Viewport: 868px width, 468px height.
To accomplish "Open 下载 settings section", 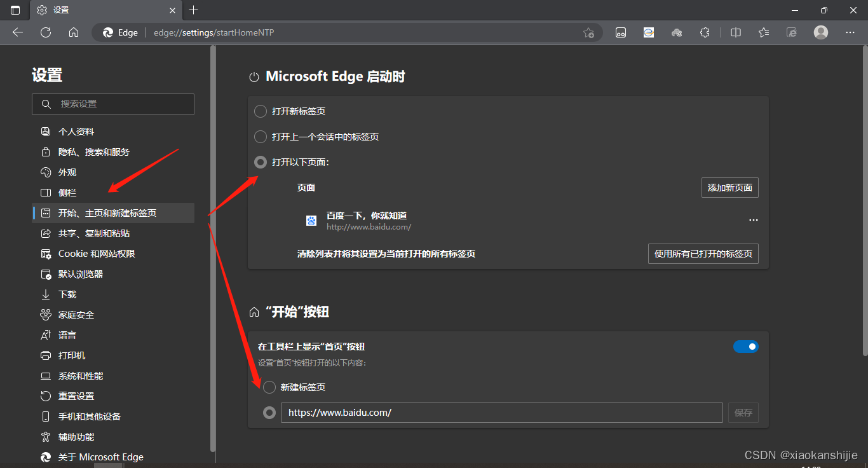I will (113, 294).
